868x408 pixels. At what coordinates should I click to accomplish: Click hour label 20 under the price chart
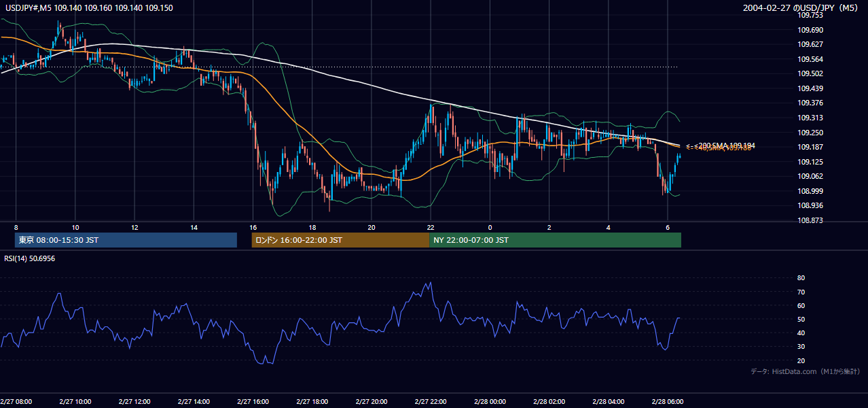pyautogui.click(x=372, y=226)
